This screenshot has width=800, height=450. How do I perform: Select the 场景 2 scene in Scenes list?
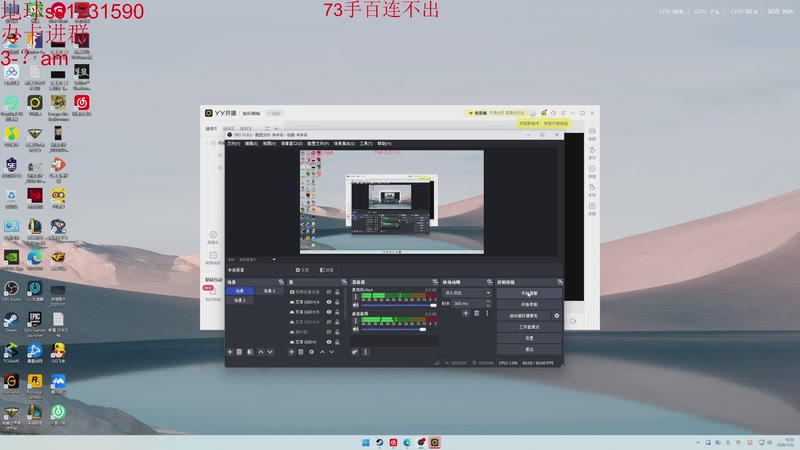(240, 301)
